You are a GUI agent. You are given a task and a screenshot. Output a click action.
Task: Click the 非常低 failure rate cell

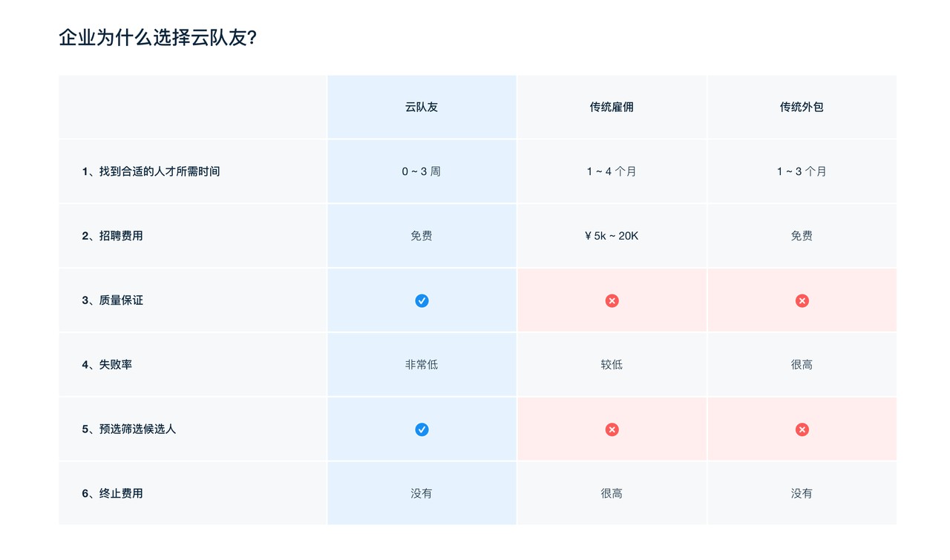coord(422,365)
